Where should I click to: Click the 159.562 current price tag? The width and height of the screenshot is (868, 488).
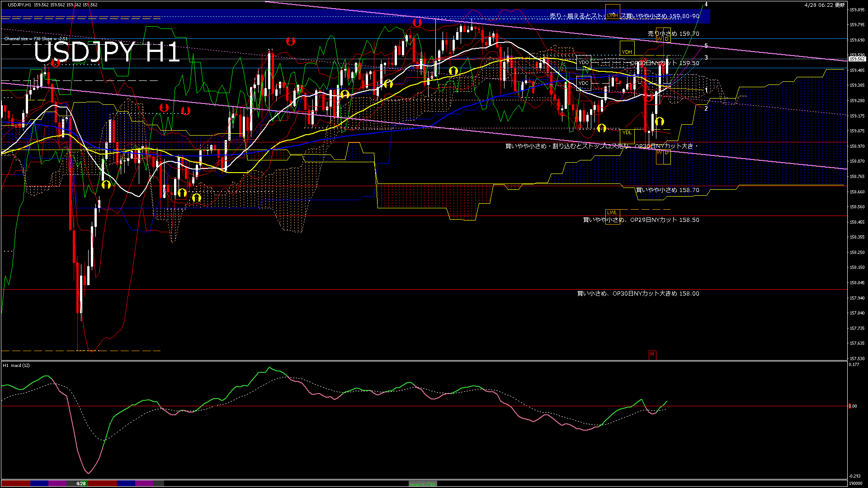click(x=857, y=59)
